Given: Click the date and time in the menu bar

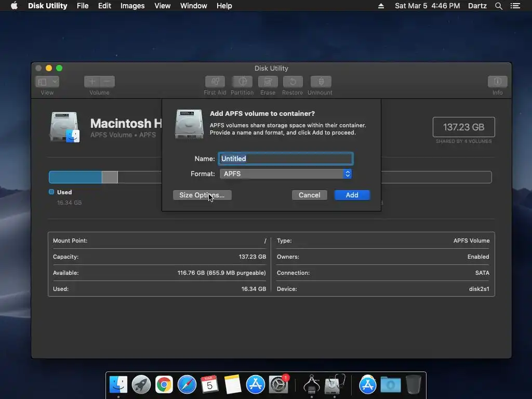Looking at the screenshot, I should coord(427,6).
